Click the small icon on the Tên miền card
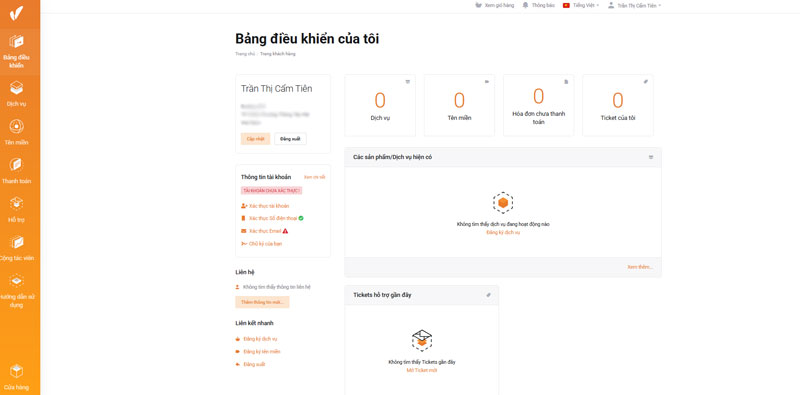 tap(487, 82)
